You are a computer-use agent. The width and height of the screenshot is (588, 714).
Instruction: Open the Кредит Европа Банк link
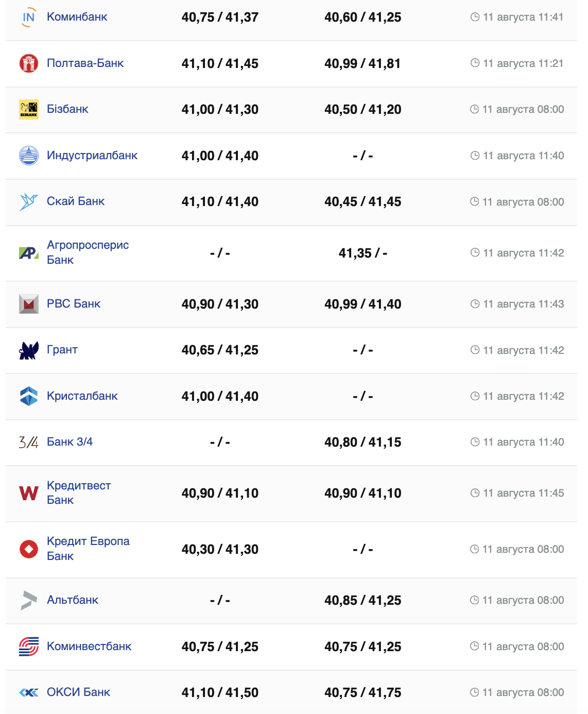tap(88, 549)
